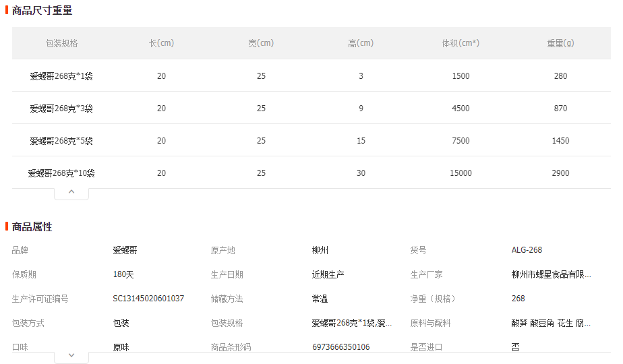
Task: Collapse the size and weight table
Action: point(71,193)
